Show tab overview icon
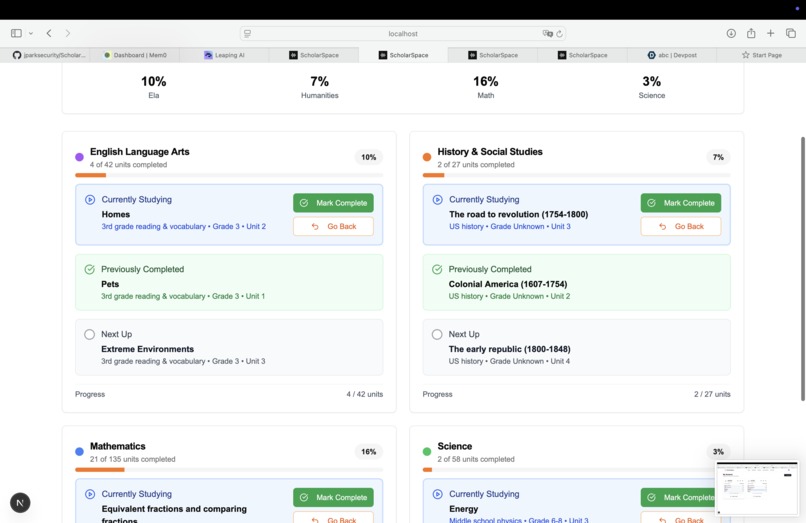The height and width of the screenshot is (523, 806). point(791,33)
